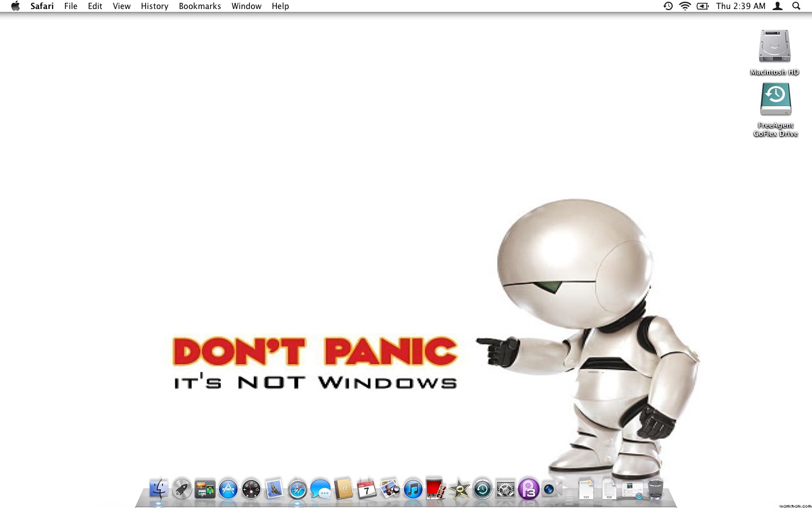The image size is (812, 508).
Task: Open the Apple menu
Action: tap(15, 6)
